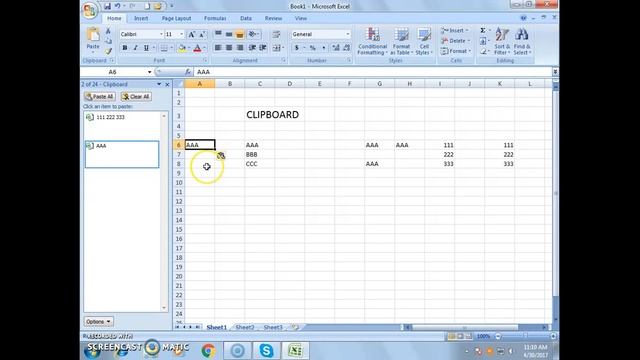This screenshot has width=640, height=360.
Task: Open the Insert ribbon tab
Action: 141,18
